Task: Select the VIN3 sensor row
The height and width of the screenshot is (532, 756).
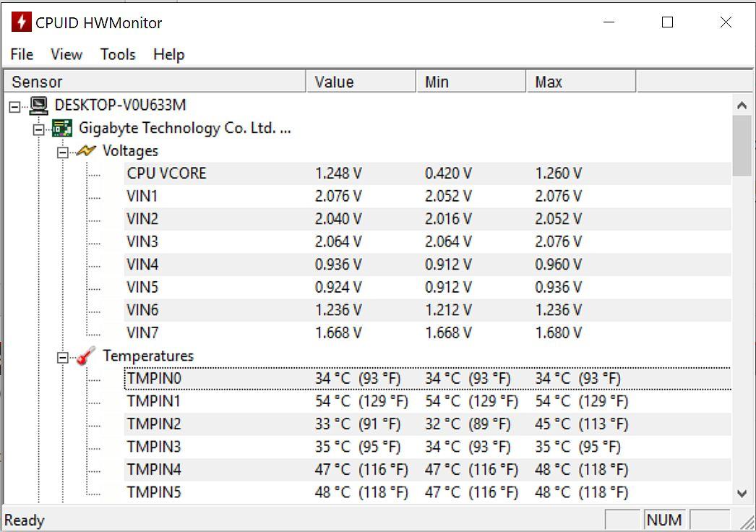Action: pos(428,241)
